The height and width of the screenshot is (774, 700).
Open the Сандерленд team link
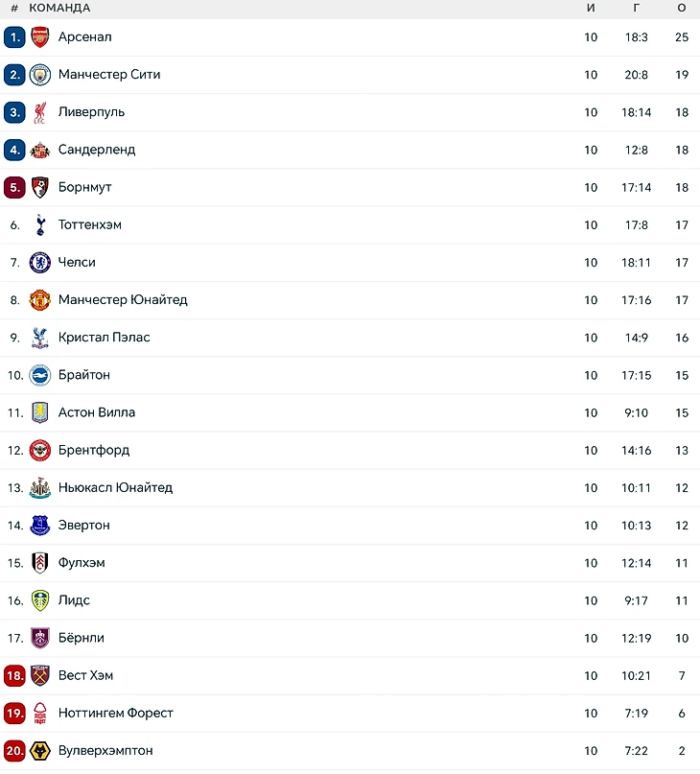point(97,150)
